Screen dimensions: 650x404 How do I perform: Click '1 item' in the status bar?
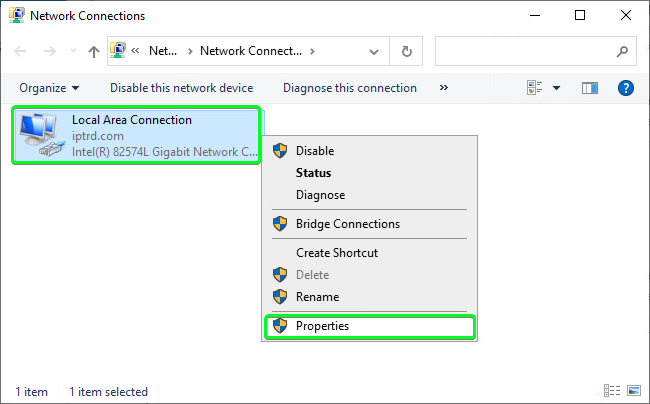[32, 392]
